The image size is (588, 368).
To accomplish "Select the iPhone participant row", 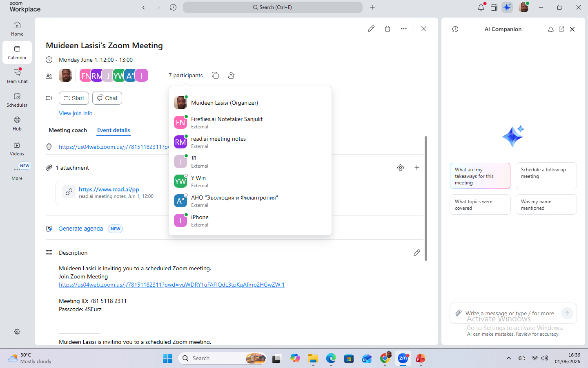I will tap(250, 220).
